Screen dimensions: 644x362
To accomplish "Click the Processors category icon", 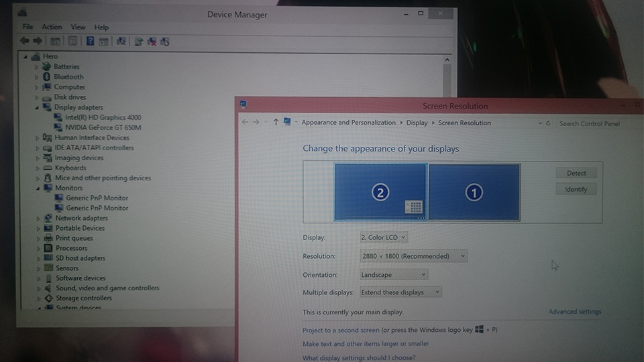I will click(x=48, y=248).
